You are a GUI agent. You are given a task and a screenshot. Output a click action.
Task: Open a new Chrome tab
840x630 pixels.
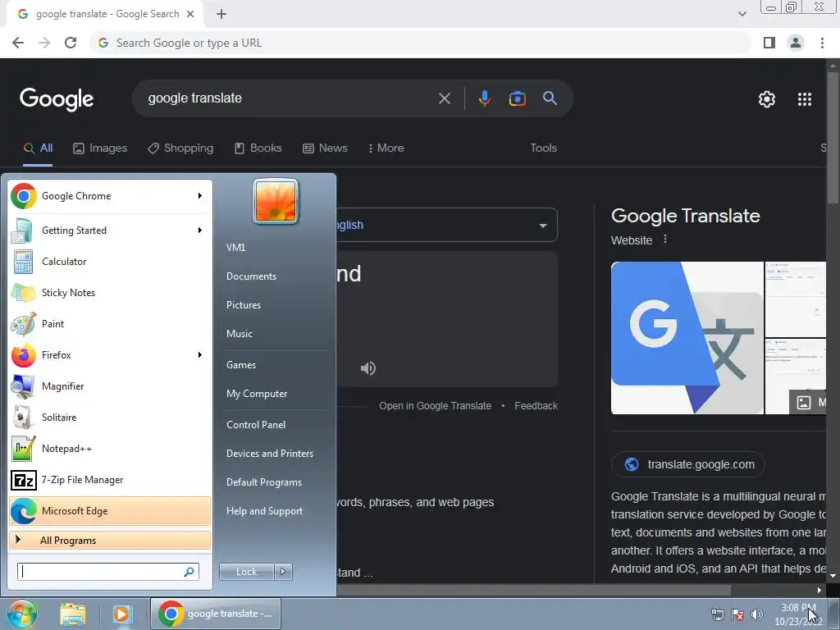(221, 14)
